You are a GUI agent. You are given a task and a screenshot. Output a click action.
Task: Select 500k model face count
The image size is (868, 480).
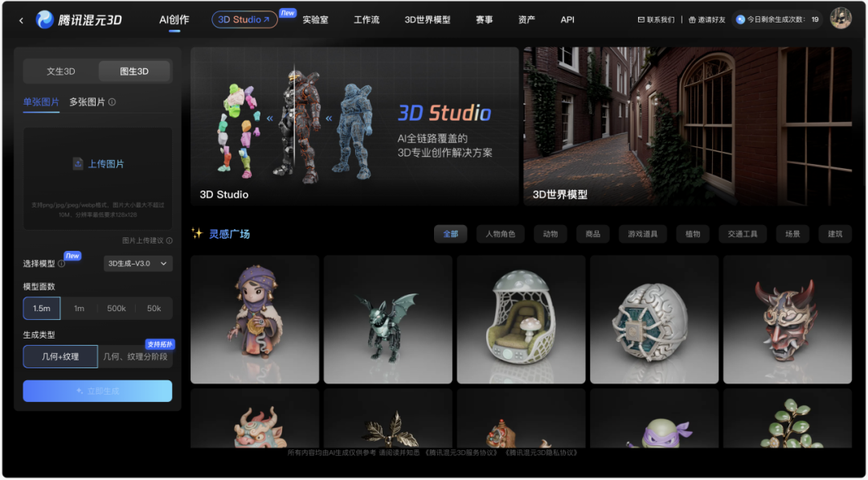117,309
